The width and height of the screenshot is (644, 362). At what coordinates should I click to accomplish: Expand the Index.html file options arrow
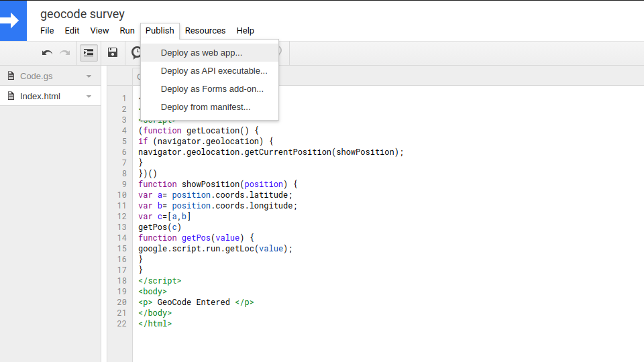click(x=89, y=97)
